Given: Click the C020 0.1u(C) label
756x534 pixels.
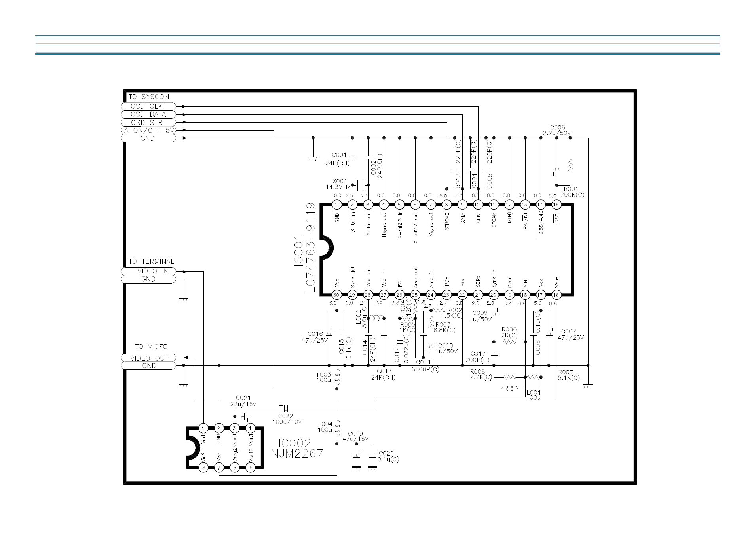Looking at the screenshot, I should (388, 456).
